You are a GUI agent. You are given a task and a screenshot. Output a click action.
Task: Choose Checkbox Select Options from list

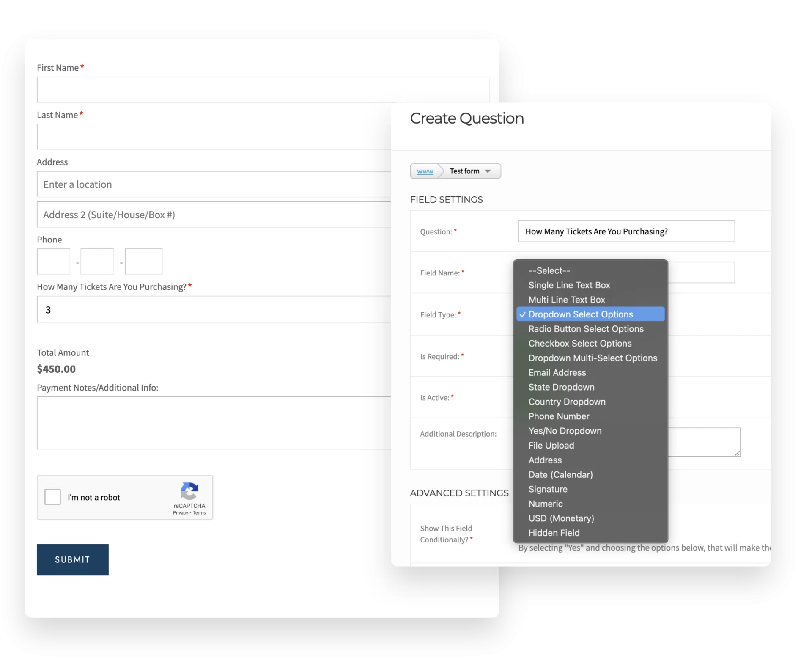[580, 344]
